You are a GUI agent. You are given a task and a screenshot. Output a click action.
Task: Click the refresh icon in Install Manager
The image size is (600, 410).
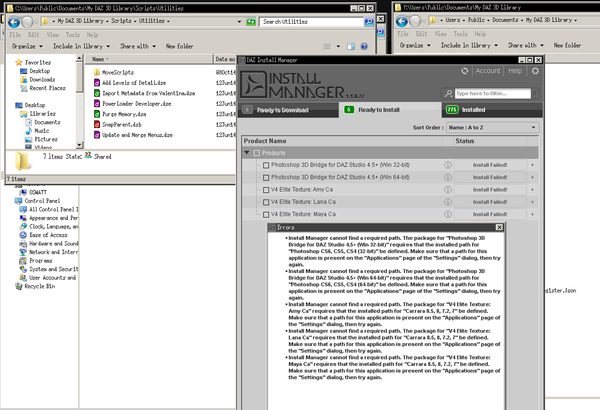point(465,71)
